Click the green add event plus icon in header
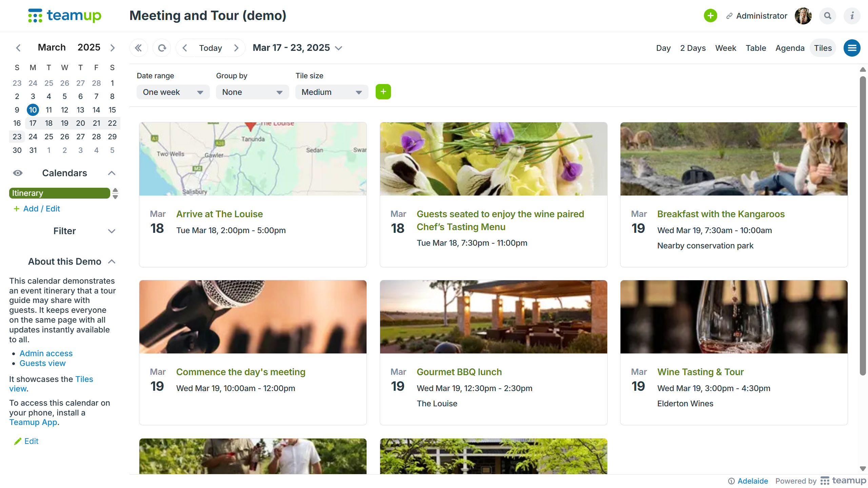This screenshot has width=868, height=488. pos(710,16)
